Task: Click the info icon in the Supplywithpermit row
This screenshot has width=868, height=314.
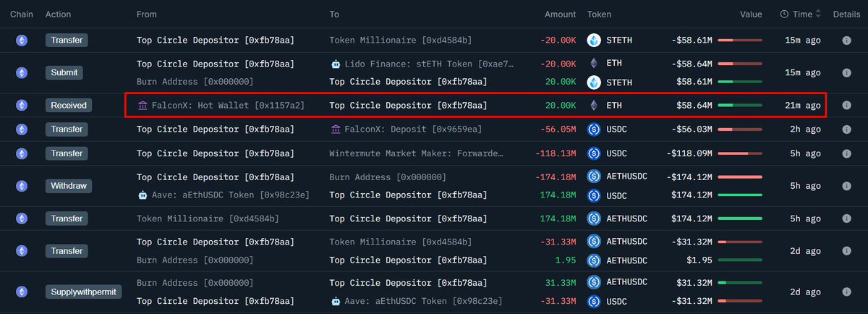Action: pos(846,292)
